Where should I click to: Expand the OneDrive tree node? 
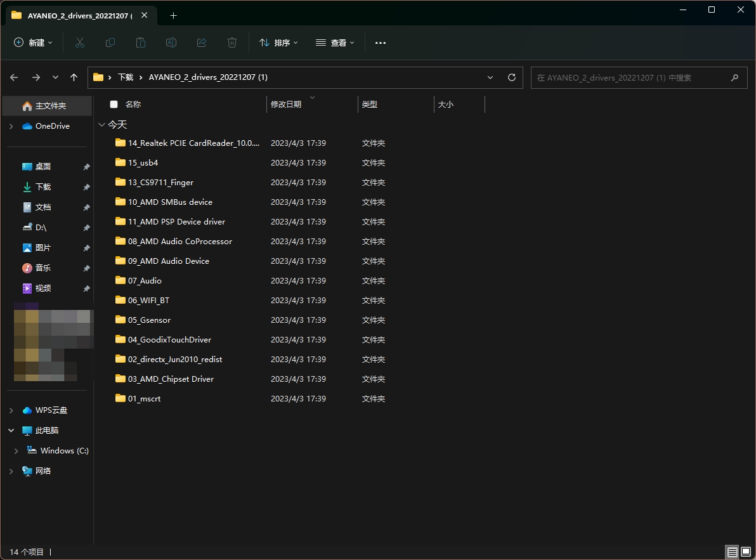click(11, 126)
